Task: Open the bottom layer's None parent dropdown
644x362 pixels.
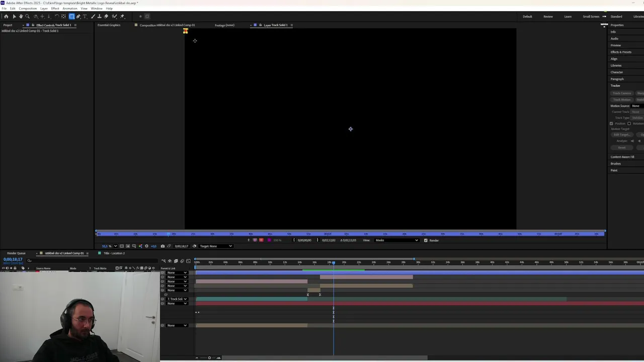Action: (x=177, y=325)
